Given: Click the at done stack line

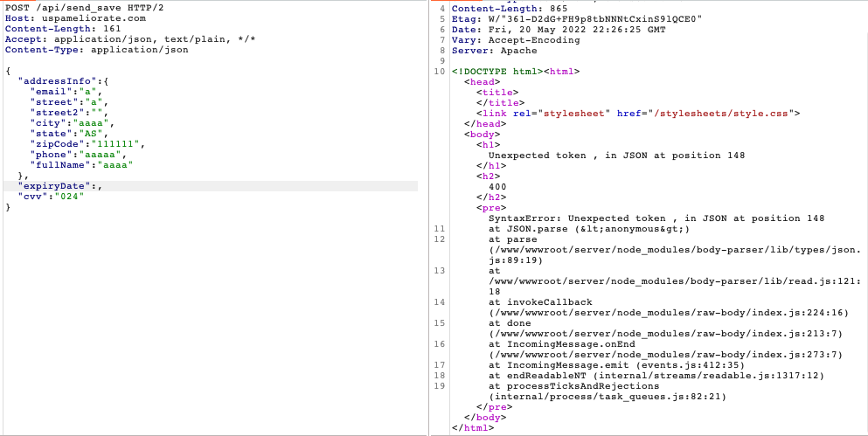Looking at the screenshot, I should 510,323.
